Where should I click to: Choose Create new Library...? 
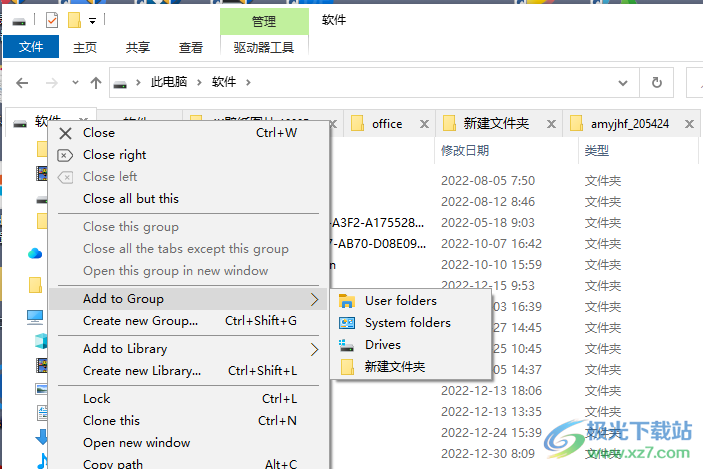[x=188, y=371]
